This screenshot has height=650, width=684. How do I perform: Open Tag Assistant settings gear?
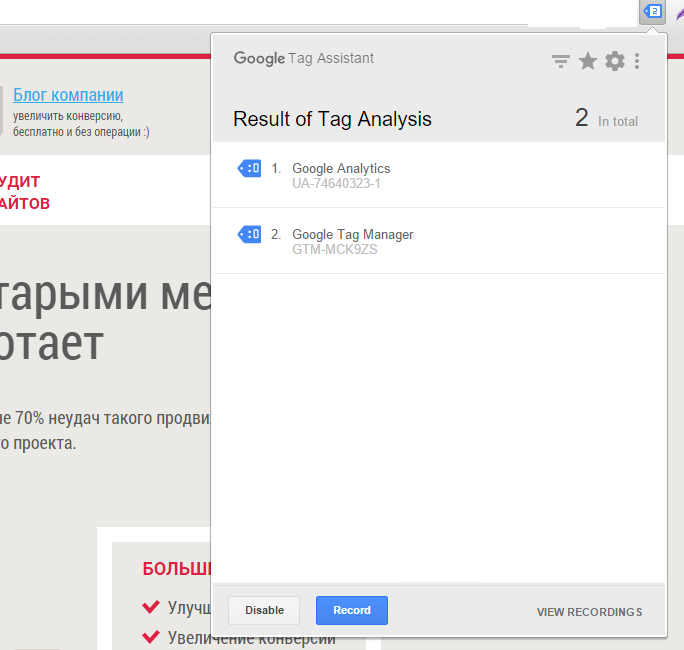click(x=615, y=61)
